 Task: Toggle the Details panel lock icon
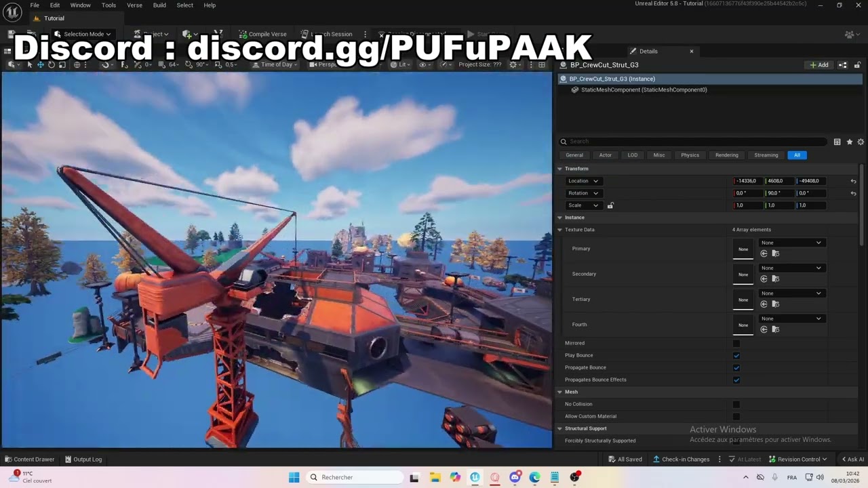(858, 65)
